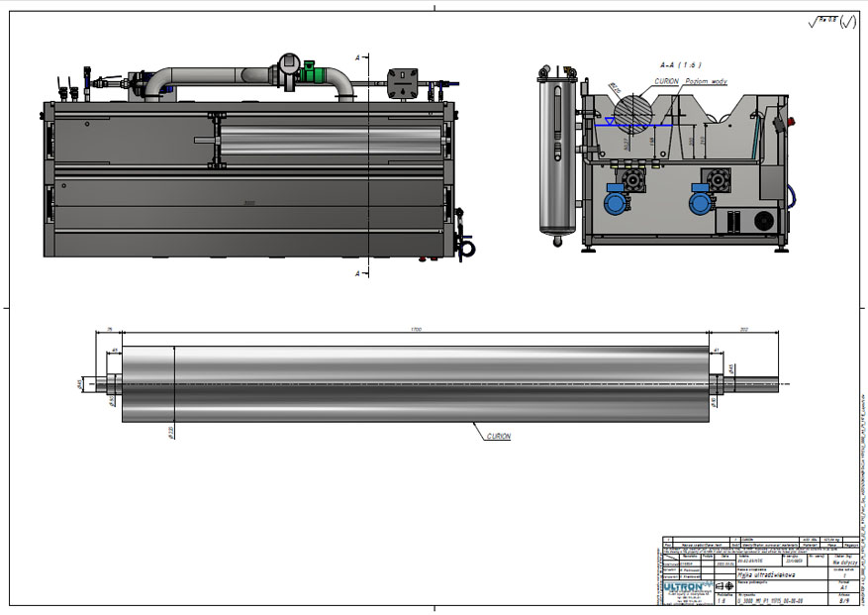
Task: Click the surface roughness symbol in top-right corner
Action: coord(833,22)
